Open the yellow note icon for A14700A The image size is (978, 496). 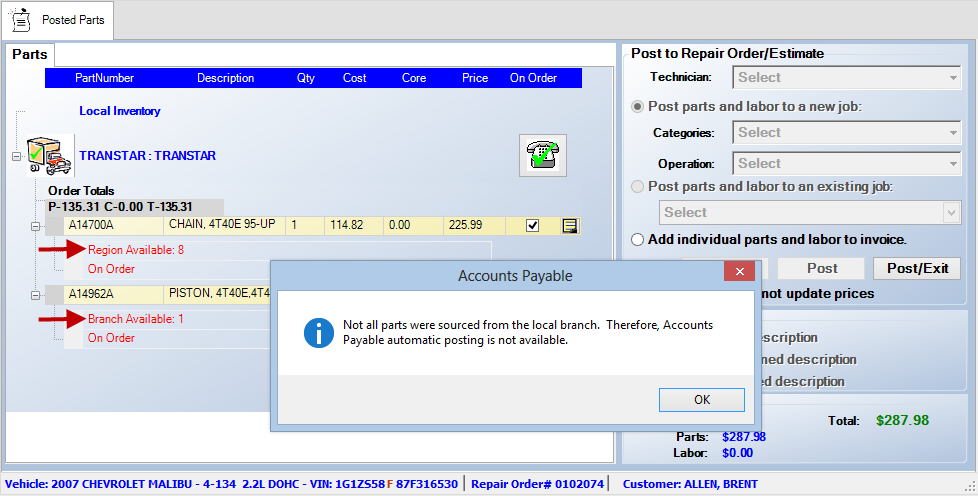(x=570, y=226)
